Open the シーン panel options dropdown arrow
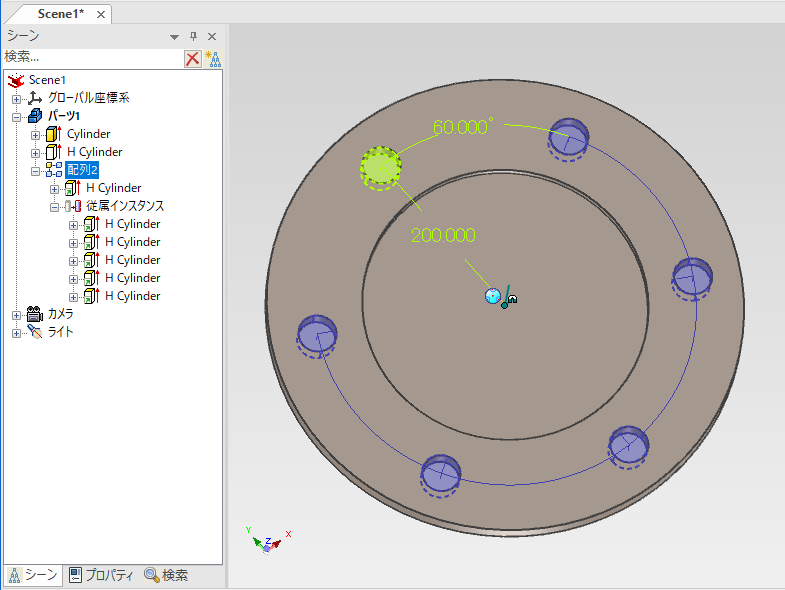 click(175, 36)
